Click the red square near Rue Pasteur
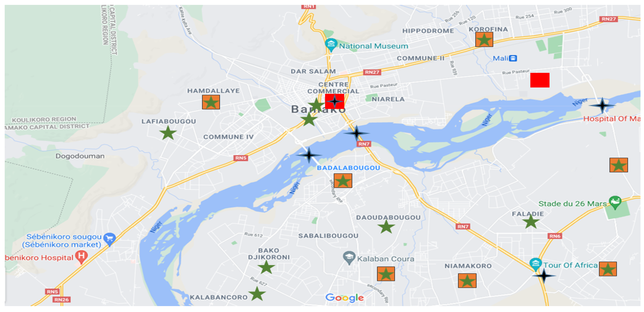 540,80
